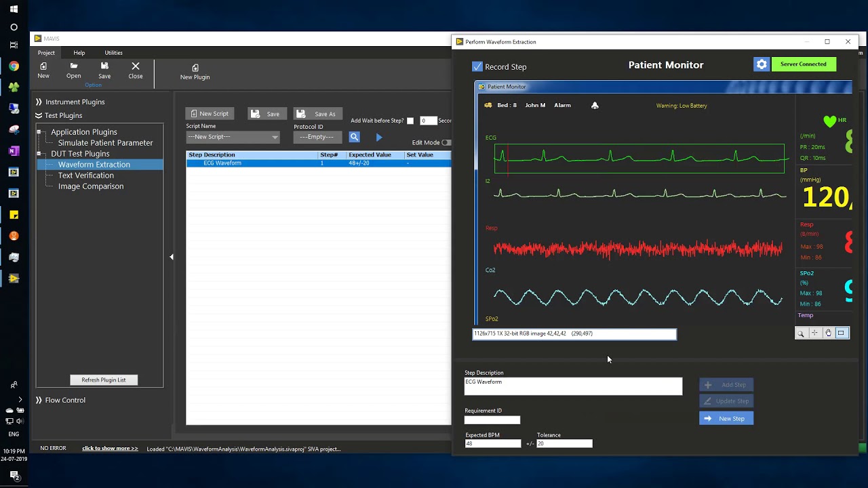Open Sticky Notes from the taskbar
Viewport: 868px width, 488px height.
tap(14, 215)
